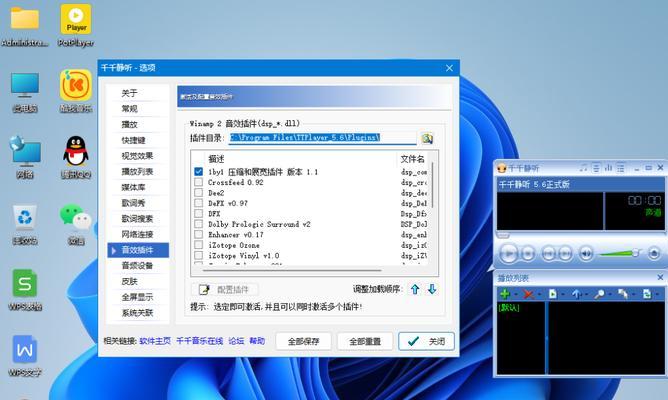Viewport: 668px width, 400px height.
Task: Toggle lyrics window via music note icon
Action: [x=584, y=168]
